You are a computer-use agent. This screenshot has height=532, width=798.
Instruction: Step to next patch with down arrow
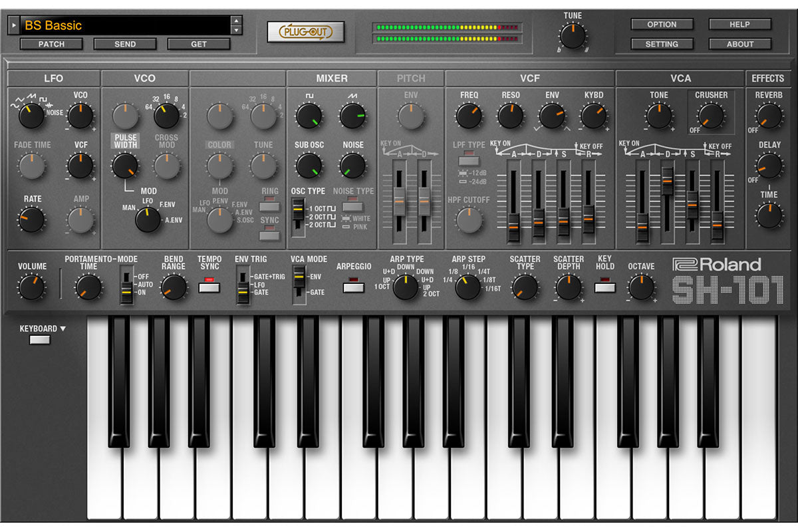coord(236,30)
